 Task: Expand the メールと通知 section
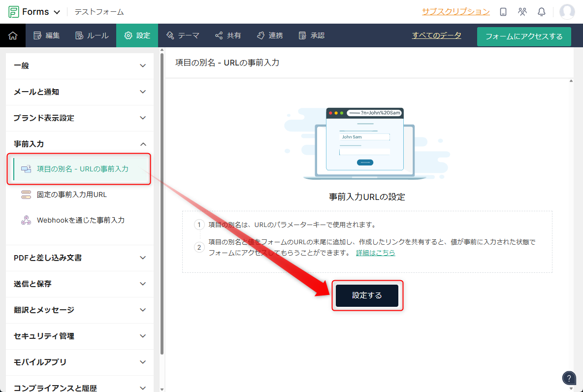click(x=79, y=92)
